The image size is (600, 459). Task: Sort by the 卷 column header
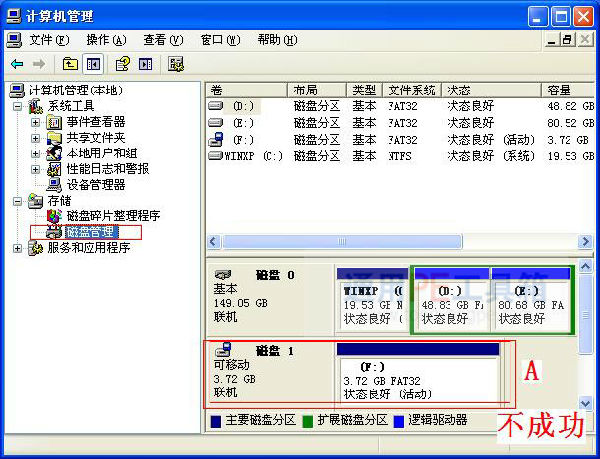247,90
